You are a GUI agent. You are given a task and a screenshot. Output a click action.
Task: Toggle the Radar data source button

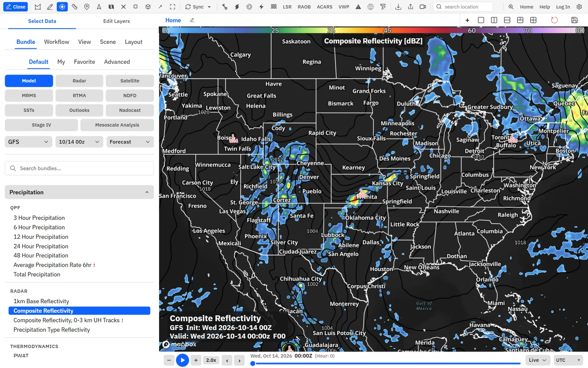point(79,81)
